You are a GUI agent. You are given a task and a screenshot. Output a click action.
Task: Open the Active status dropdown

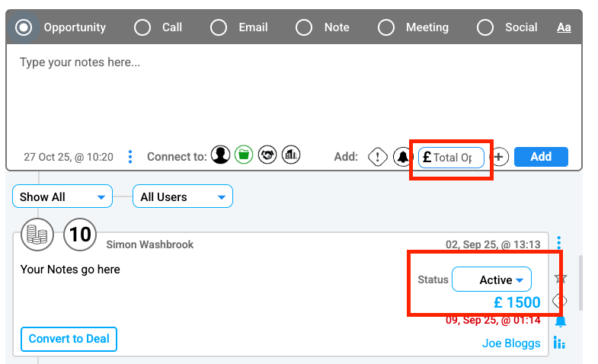[x=492, y=279]
